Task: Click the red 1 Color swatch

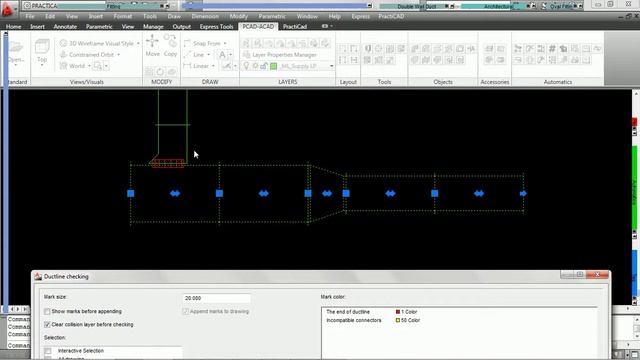Action: coord(398,312)
